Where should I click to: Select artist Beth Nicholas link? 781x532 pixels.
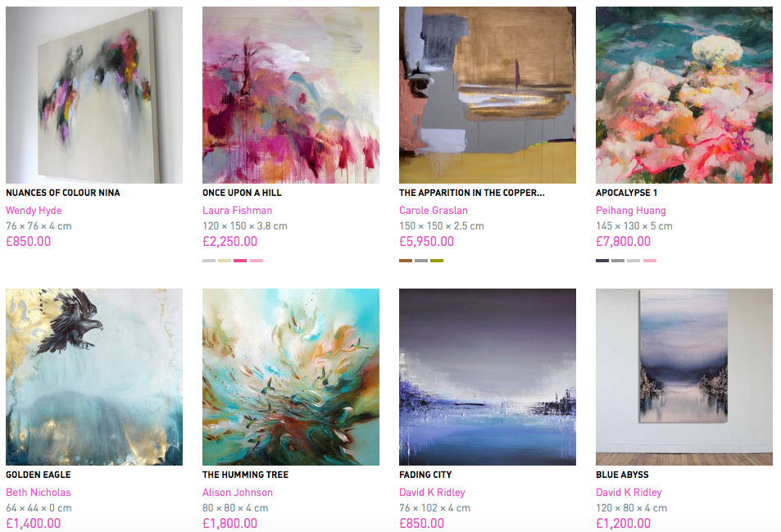[39, 493]
